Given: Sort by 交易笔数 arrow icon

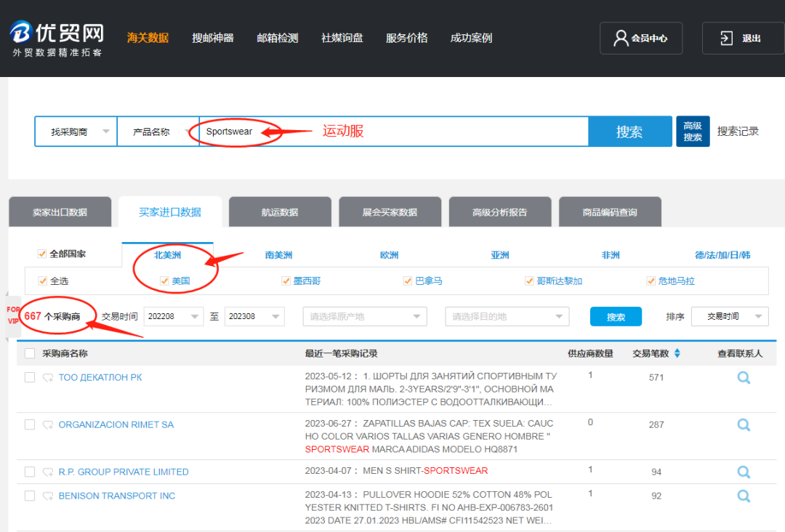Looking at the screenshot, I should (677, 354).
